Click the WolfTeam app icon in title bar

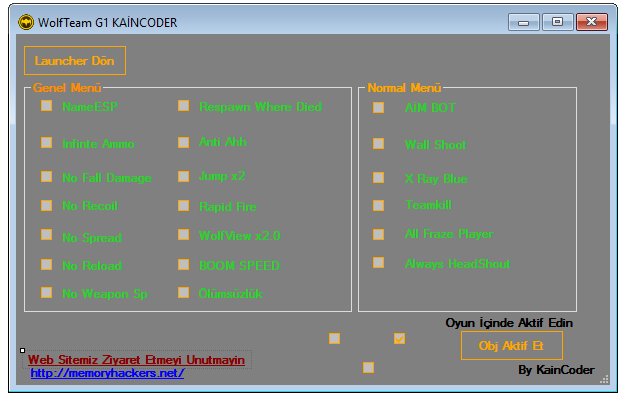tap(26, 22)
